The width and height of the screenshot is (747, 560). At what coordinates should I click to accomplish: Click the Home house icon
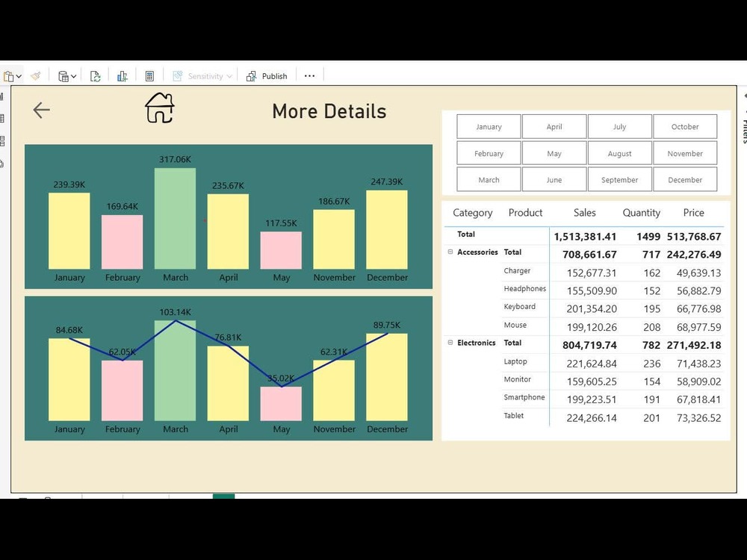pos(160,108)
